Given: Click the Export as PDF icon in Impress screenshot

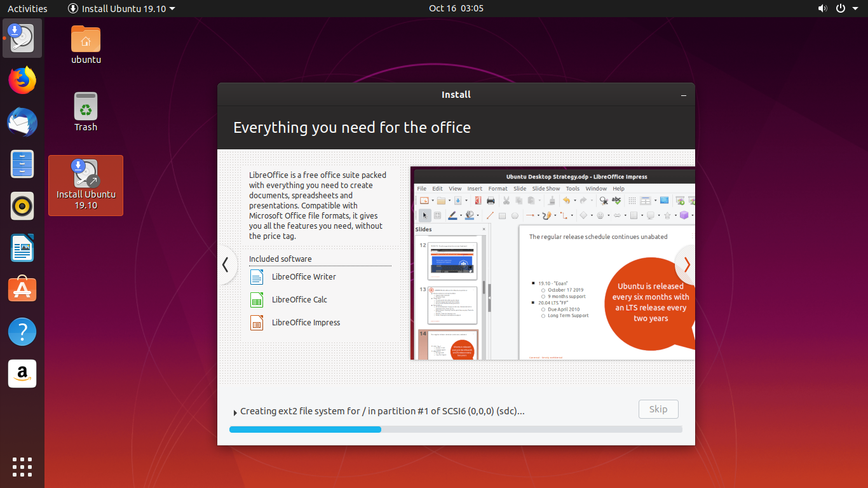Looking at the screenshot, I should [478, 201].
